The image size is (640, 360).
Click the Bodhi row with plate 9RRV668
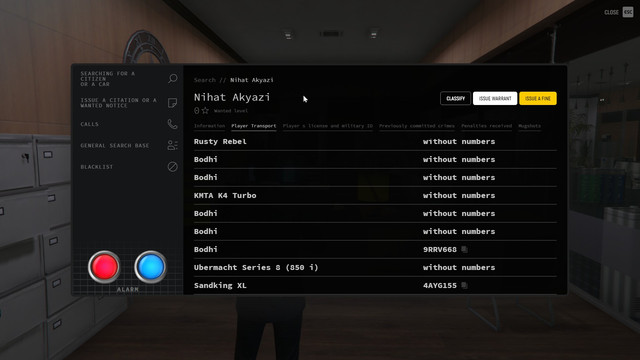coord(375,249)
